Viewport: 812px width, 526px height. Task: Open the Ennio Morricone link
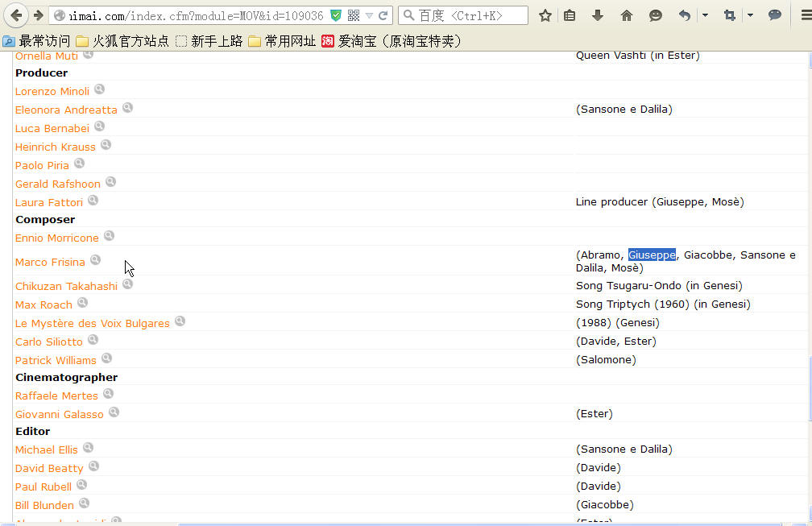(57, 238)
